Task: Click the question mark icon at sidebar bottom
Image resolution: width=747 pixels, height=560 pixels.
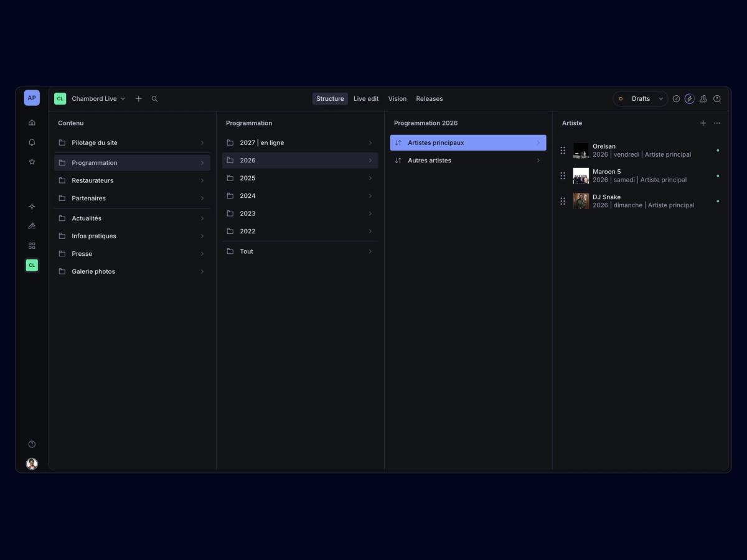Action: 32,444
